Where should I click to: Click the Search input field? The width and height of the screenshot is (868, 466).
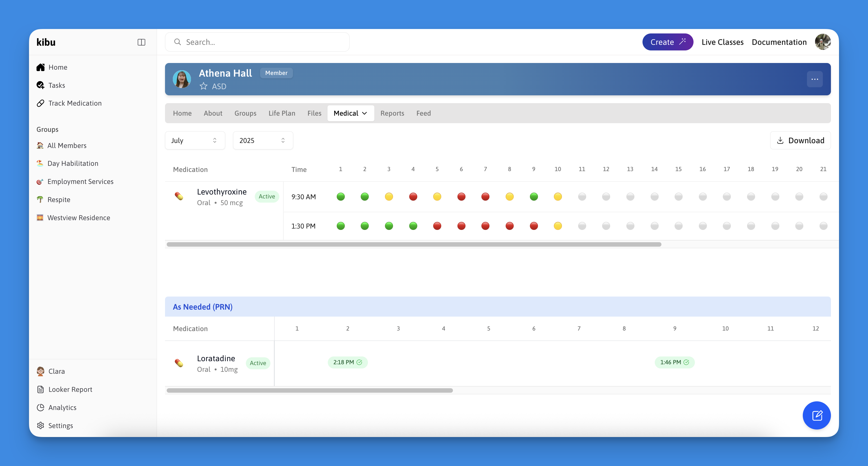(x=257, y=42)
